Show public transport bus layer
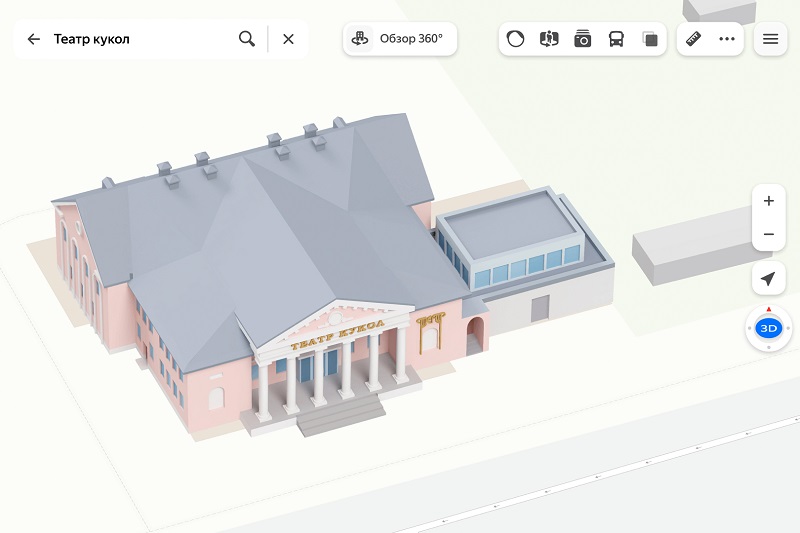800x533 pixels. [x=617, y=39]
